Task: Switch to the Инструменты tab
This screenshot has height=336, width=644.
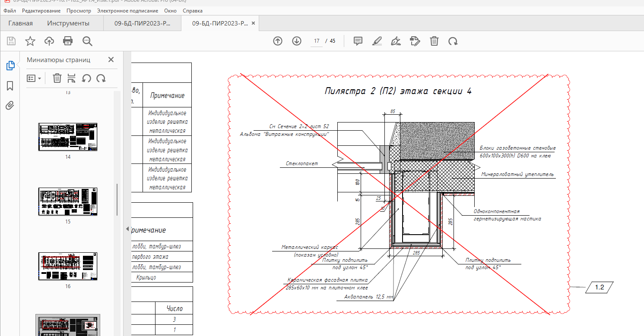Action: (68, 23)
